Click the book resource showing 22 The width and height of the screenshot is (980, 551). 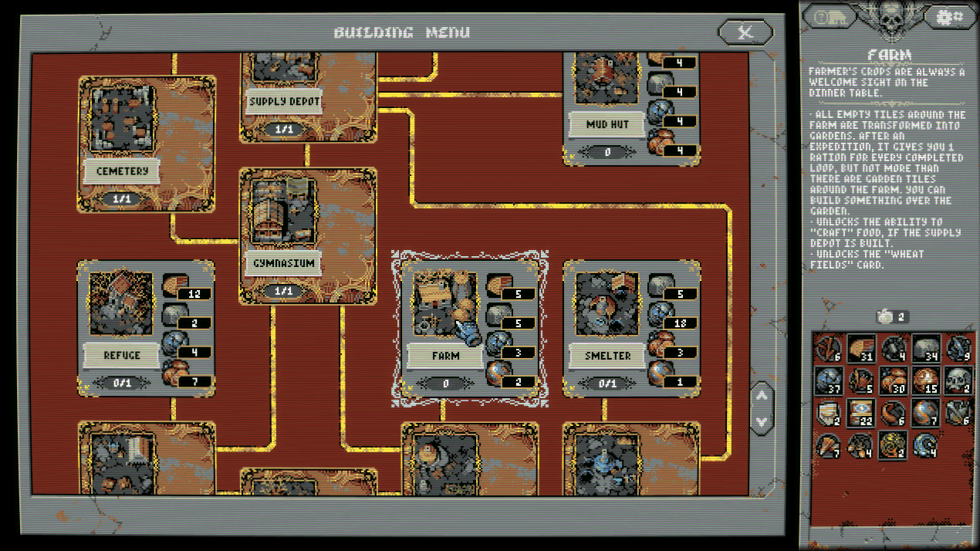coord(861,413)
